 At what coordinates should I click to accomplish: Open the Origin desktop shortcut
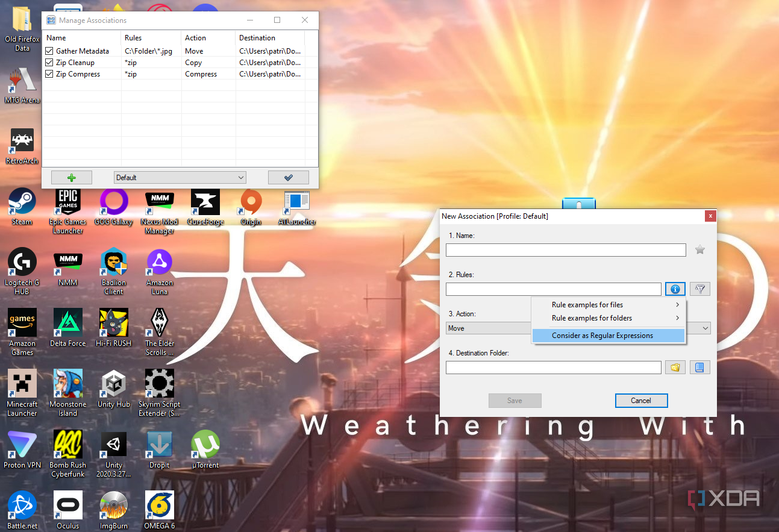coord(251,207)
